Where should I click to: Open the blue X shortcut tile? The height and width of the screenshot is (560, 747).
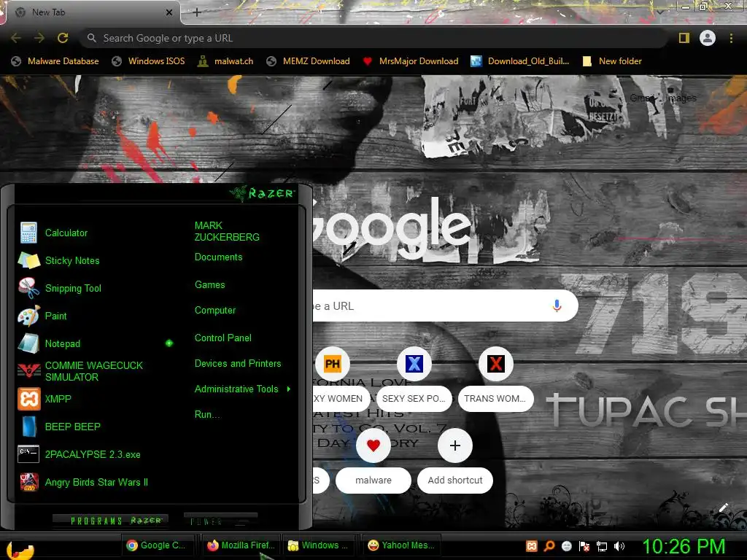414,365
